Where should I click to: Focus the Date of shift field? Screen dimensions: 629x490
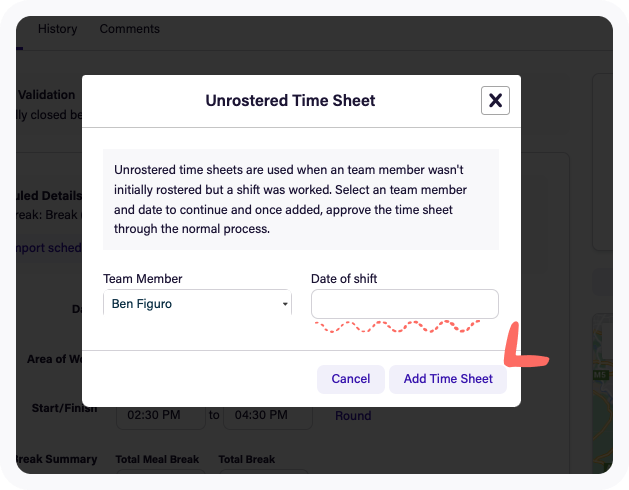(x=405, y=304)
